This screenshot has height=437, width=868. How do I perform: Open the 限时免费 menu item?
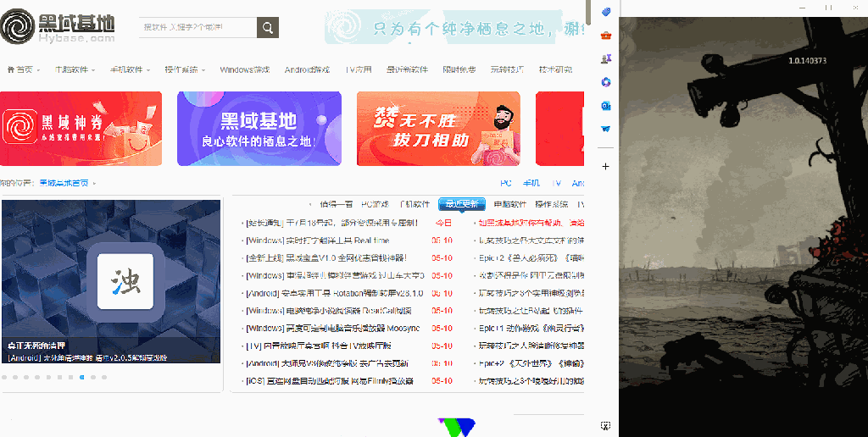tap(459, 69)
